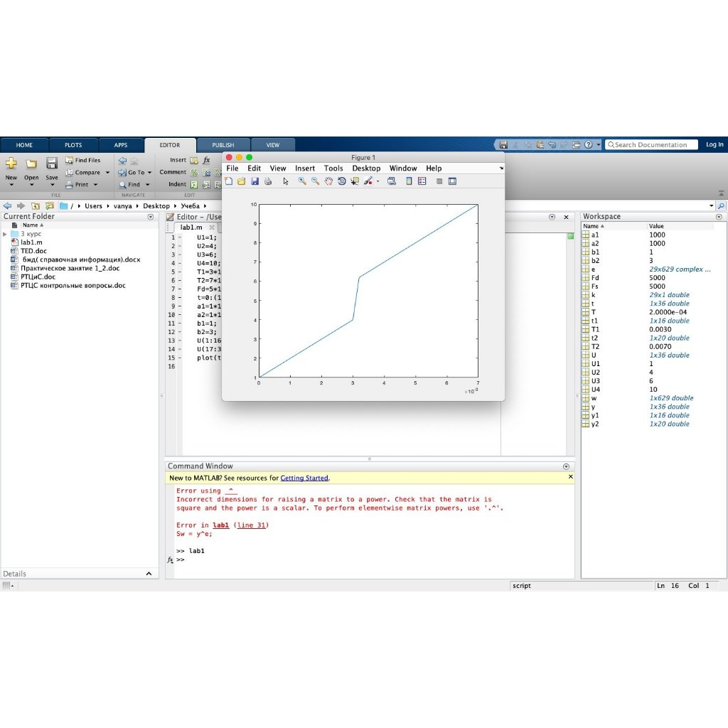Click the Search Documentation field
Viewport: 728px width, 728px height.
point(651,144)
